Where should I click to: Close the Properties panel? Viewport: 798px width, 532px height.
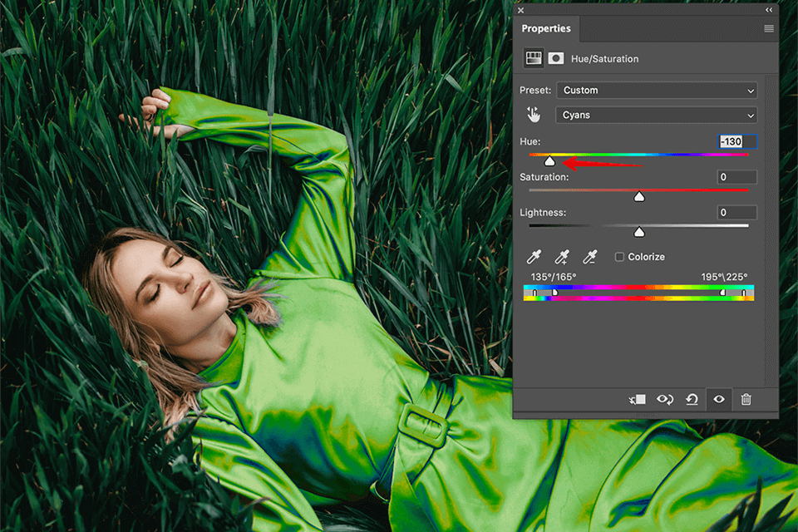click(520, 10)
